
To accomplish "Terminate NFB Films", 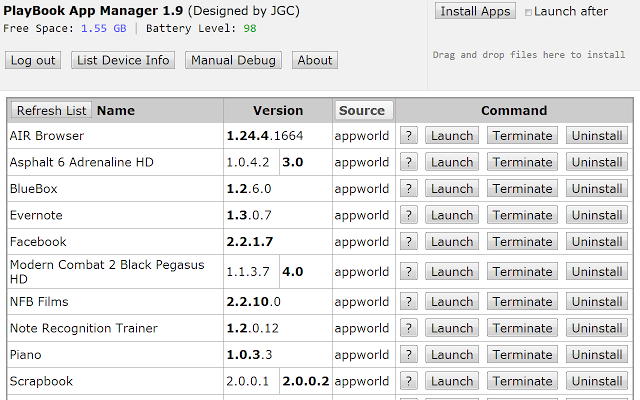I will 522,302.
